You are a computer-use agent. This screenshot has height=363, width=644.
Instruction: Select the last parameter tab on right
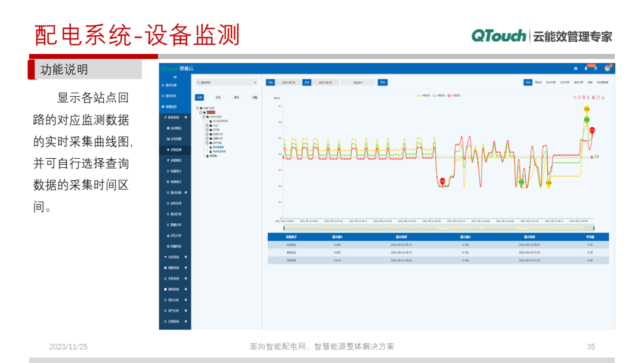pos(602,82)
